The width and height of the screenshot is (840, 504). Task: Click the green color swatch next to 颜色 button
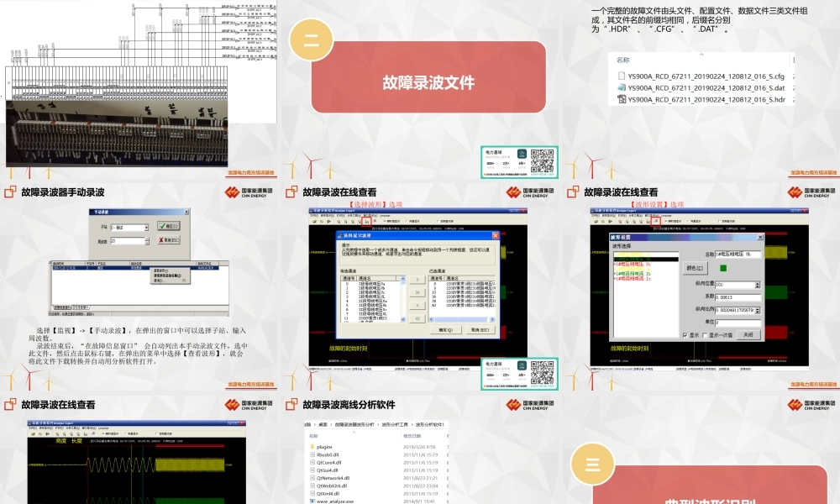pyautogui.click(x=723, y=268)
